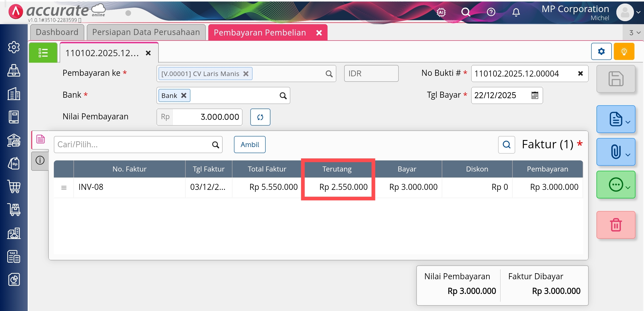The image size is (644, 311).
Task: Open the shopping cart module in sidebar
Action: (14, 187)
